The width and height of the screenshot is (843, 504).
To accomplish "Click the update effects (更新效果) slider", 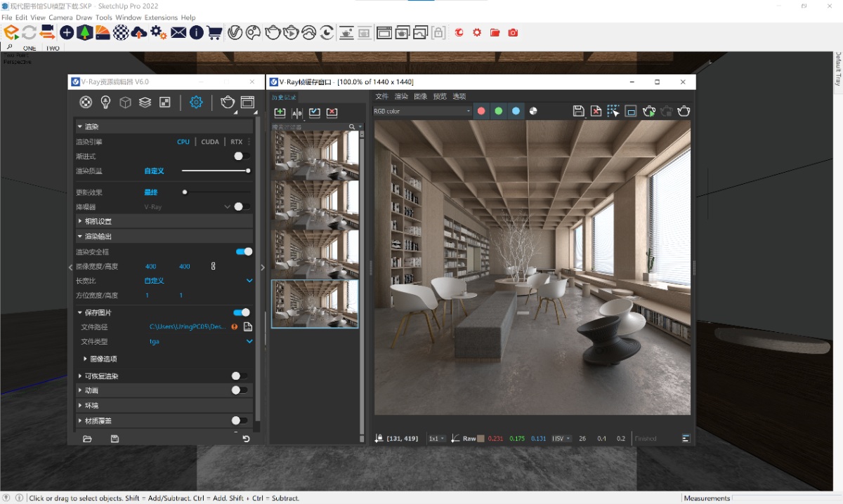I will (x=215, y=192).
